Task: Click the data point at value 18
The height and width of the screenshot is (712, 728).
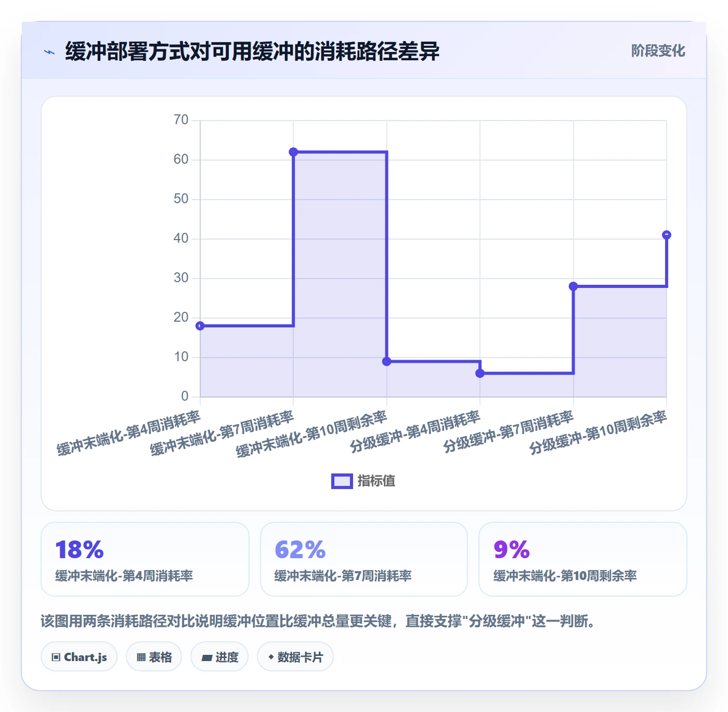Action: tap(200, 326)
